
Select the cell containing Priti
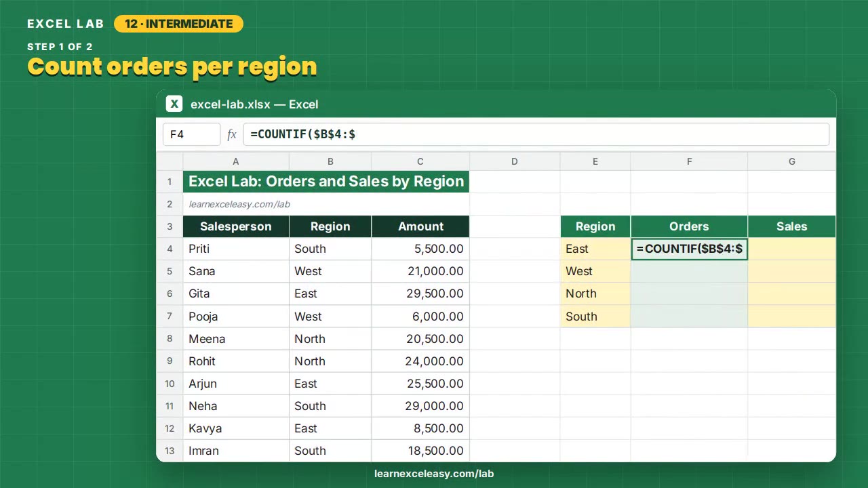[236, 249]
